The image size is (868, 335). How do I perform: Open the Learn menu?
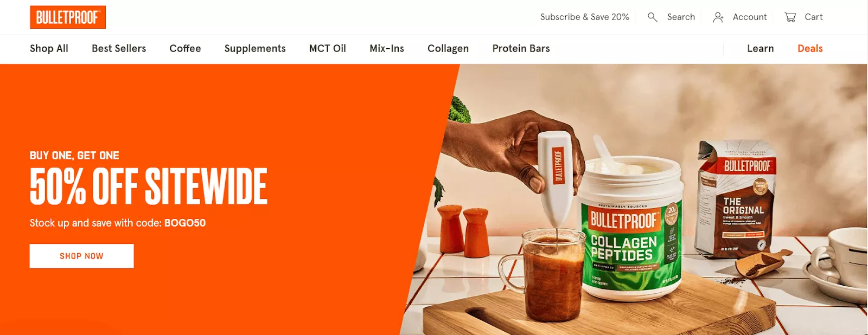pos(761,49)
